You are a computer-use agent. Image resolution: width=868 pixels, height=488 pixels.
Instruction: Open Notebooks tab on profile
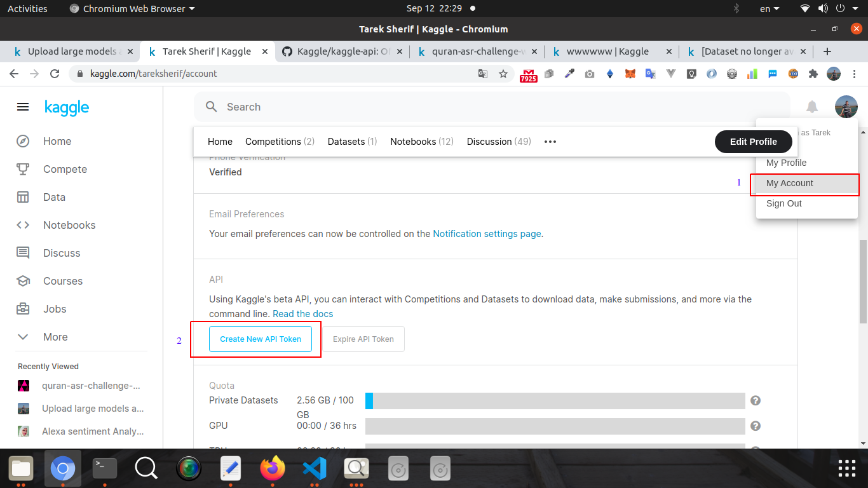(x=422, y=142)
